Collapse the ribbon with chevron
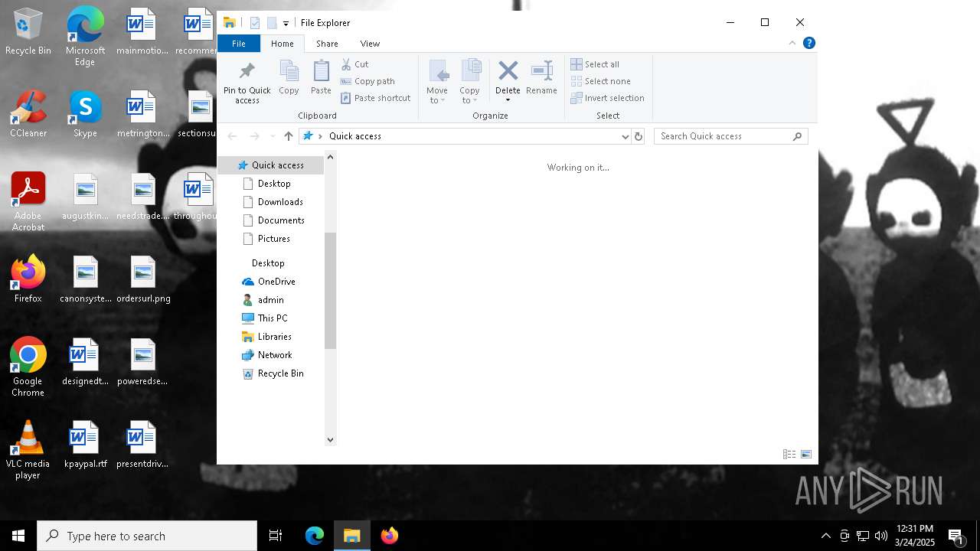The image size is (980, 551). tap(792, 43)
